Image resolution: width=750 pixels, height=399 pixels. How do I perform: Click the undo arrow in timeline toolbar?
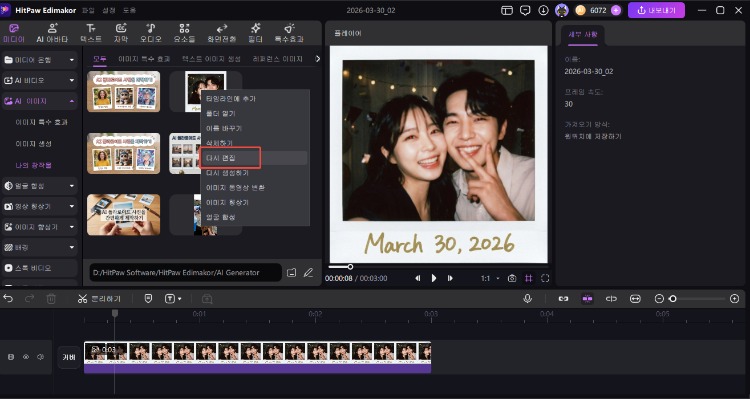point(8,299)
